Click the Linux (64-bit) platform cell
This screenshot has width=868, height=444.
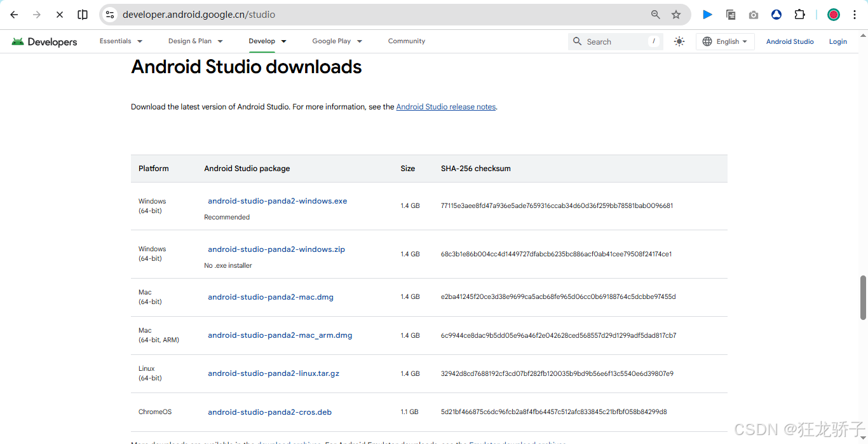151,373
